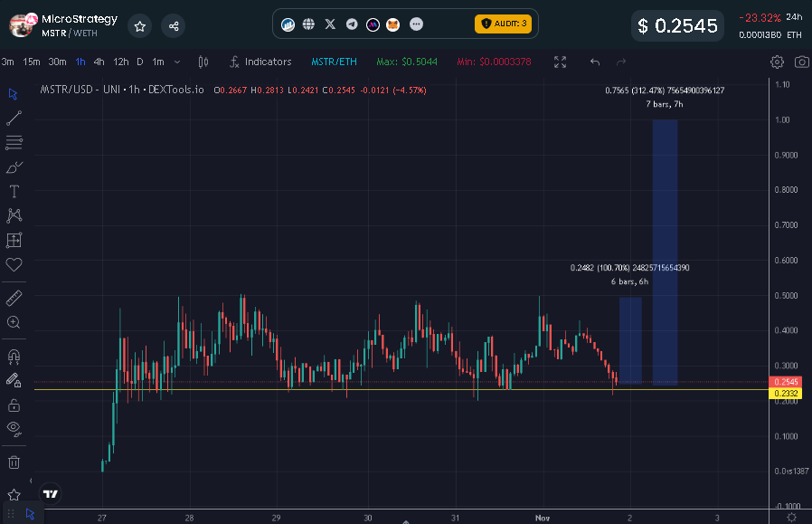812x524 pixels.
Task: Show more links with the ellipsis icon
Action: [416, 24]
